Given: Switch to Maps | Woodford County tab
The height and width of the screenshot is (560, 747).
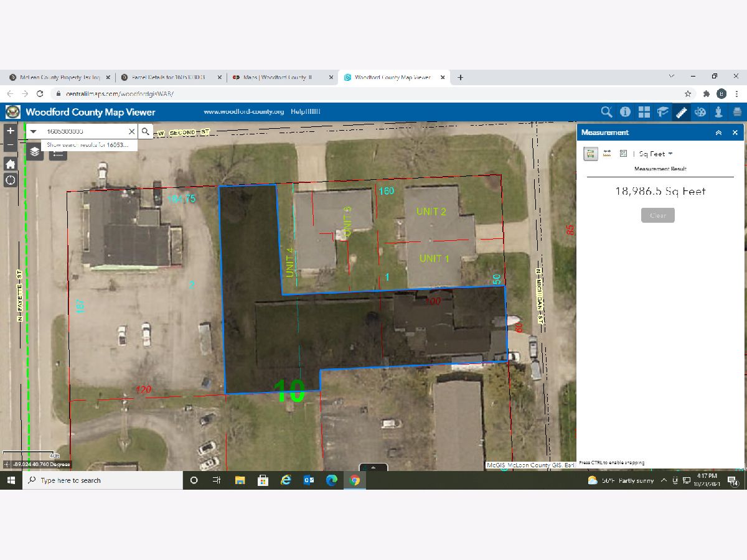Looking at the screenshot, I should point(277,78).
